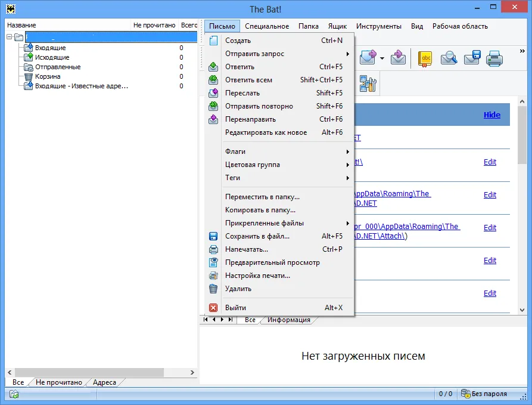Select Сохранить в файл... menu entry
The image size is (532, 405).
279,236
